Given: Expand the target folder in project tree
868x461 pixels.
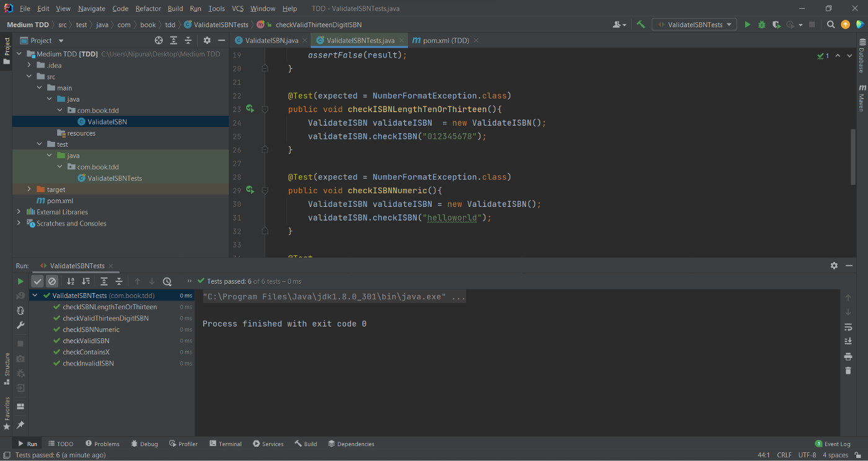Looking at the screenshot, I should coord(29,190).
